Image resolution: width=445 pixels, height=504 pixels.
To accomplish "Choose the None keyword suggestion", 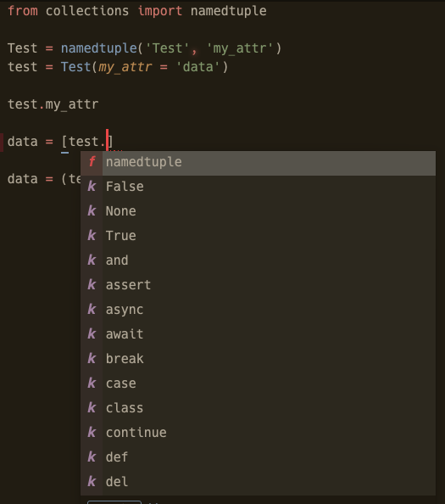I will point(258,211).
